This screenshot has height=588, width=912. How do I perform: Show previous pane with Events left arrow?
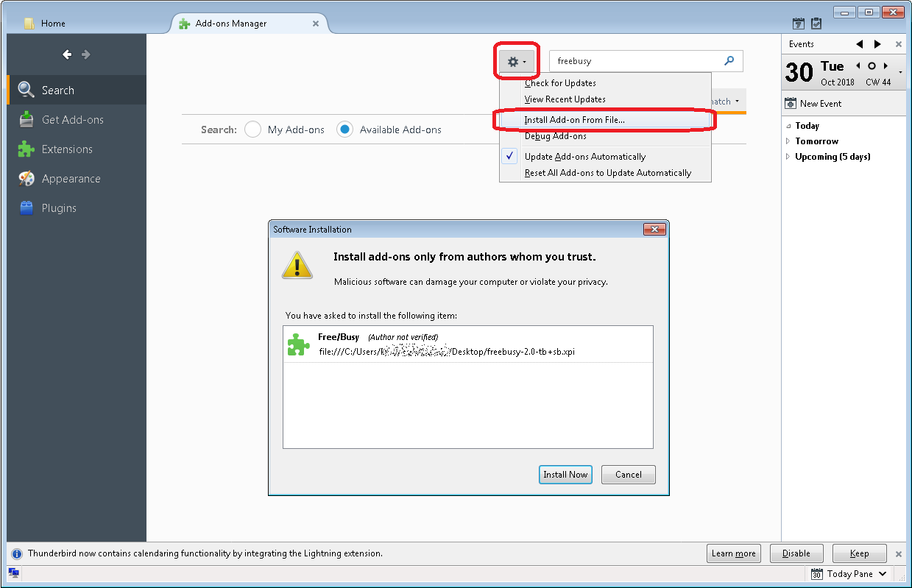[859, 44]
